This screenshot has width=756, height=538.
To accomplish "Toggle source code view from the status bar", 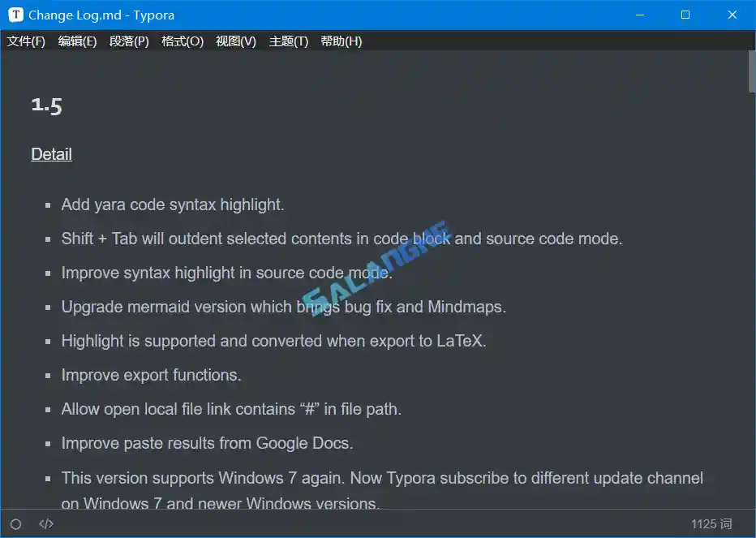I will point(46,523).
